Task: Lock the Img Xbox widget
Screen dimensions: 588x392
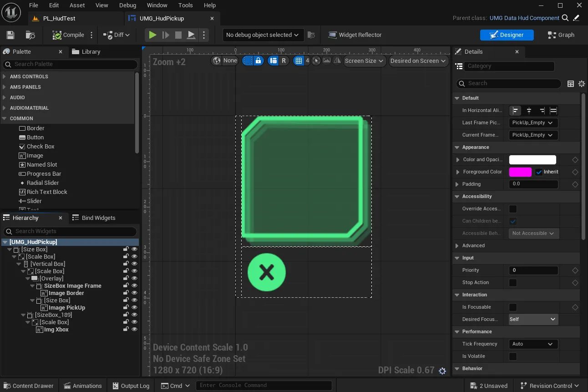Action: tap(126, 329)
